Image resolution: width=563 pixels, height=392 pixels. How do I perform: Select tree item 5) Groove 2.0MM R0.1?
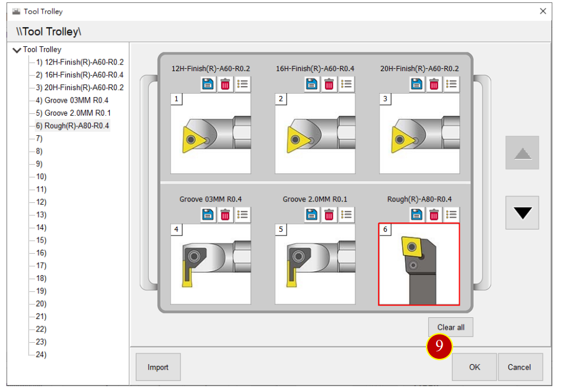point(73,113)
